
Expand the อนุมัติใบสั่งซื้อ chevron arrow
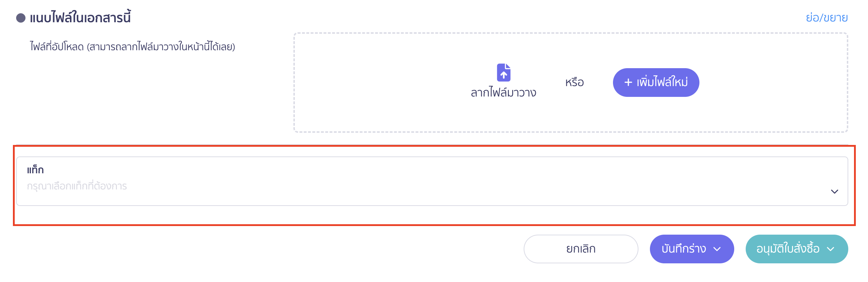point(831,249)
